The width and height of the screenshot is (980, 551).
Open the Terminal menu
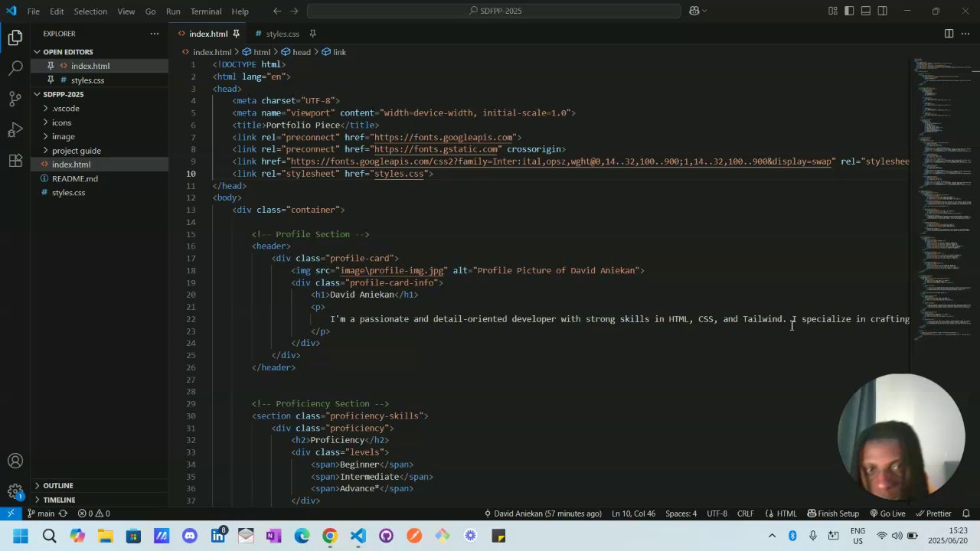pyautogui.click(x=206, y=11)
